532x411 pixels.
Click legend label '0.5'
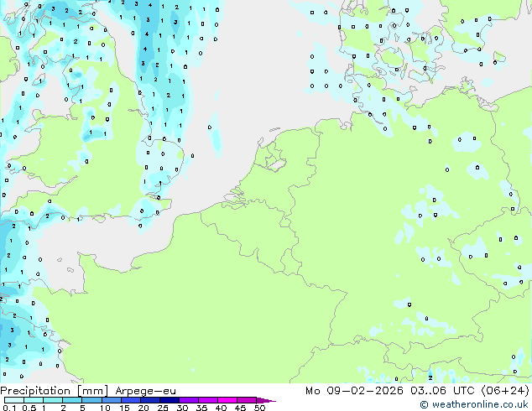[x=29, y=408]
